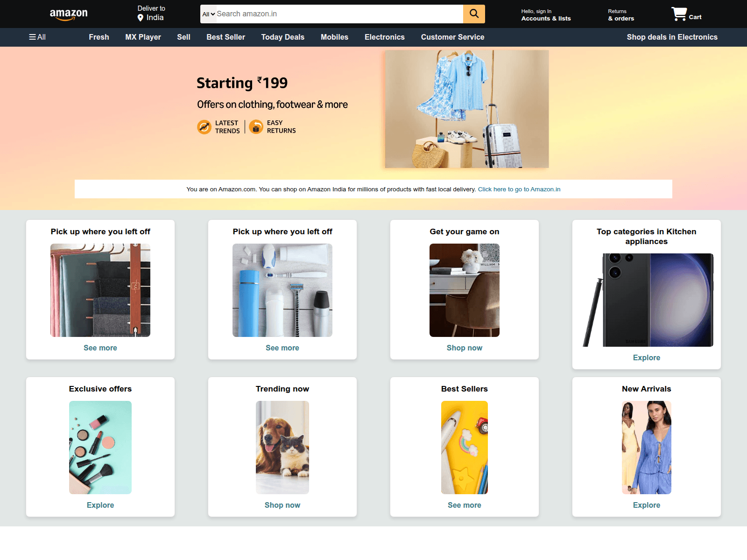Open the shopping cart icon
The image size is (747, 560).
679,14
